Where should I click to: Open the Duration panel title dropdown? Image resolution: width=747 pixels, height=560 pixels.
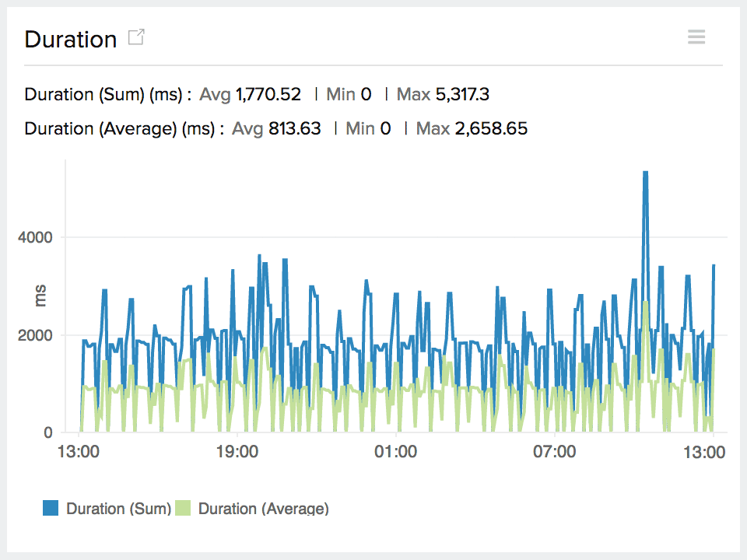click(x=70, y=39)
